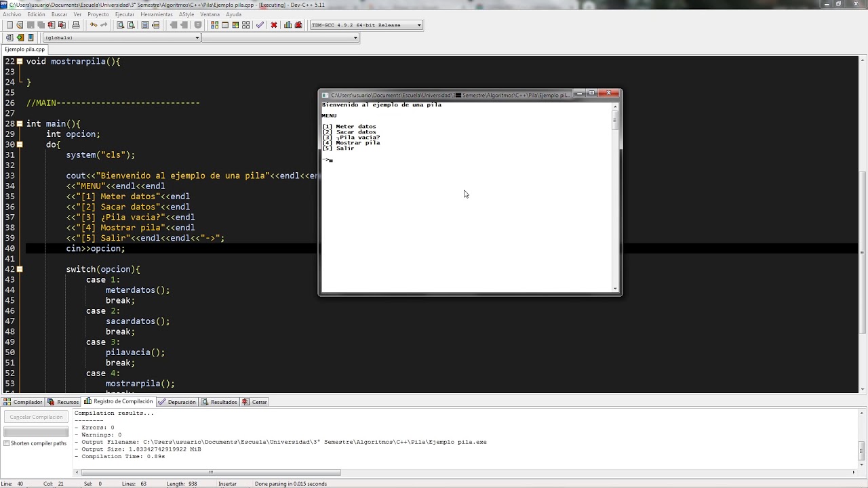Open the Archivo menu

point(12,14)
